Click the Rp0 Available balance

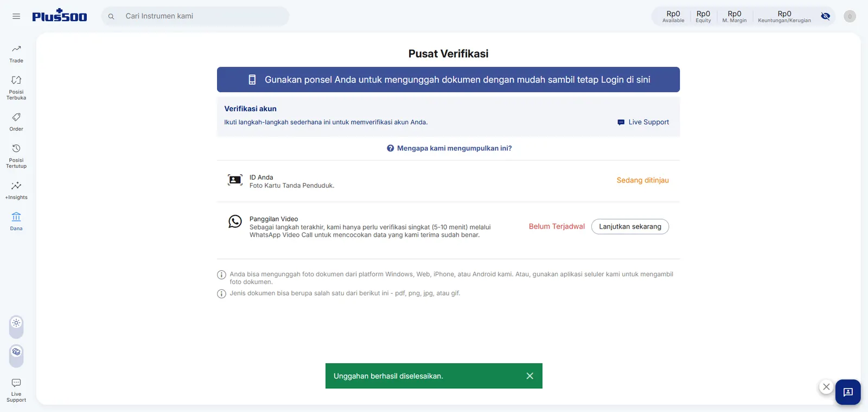673,16
